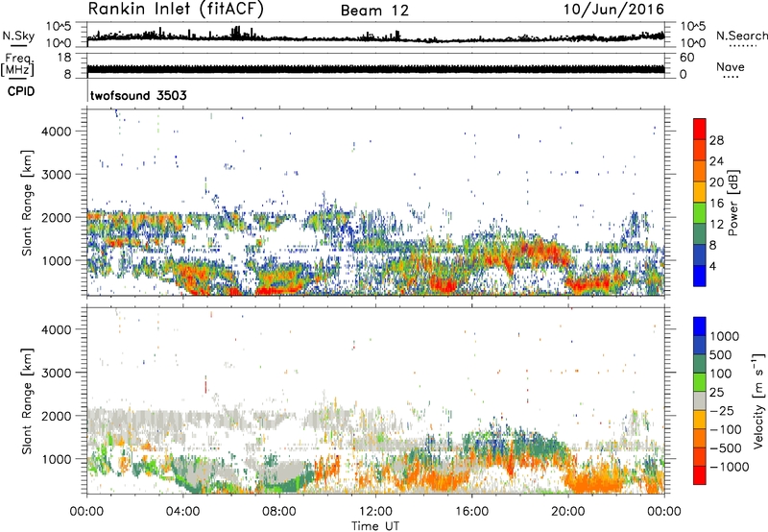Select the "12" label on power colorbar
The width and height of the screenshot is (768, 532).
[716, 225]
